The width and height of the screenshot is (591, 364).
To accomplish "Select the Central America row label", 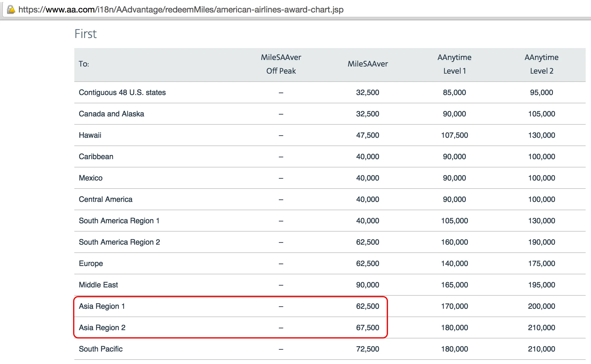I will click(105, 200).
